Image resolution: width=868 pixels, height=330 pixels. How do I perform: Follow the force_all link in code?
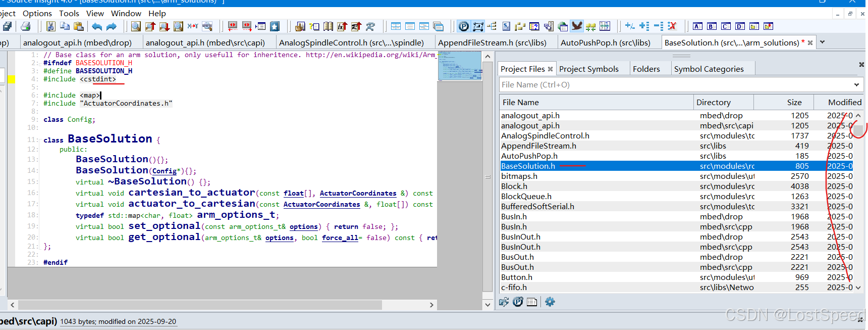tap(340, 238)
